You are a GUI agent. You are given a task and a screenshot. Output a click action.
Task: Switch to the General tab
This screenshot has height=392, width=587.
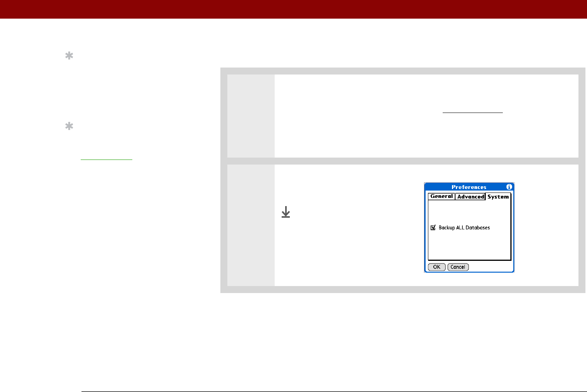pyautogui.click(x=442, y=196)
